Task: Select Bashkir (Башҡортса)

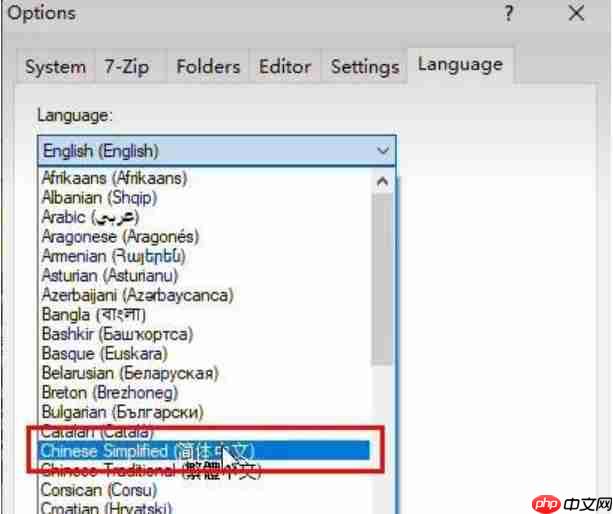Action: click(x=205, y=334)
